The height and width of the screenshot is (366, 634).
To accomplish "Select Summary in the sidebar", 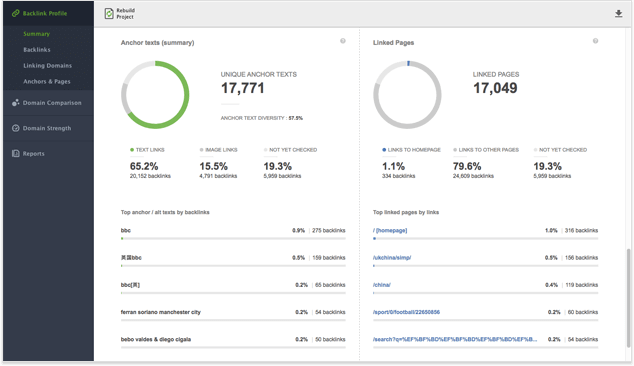I will [x=36, y=34].
